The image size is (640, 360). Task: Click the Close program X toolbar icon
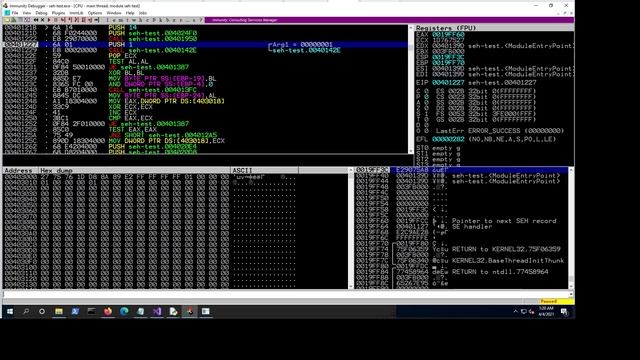point(42,20)
